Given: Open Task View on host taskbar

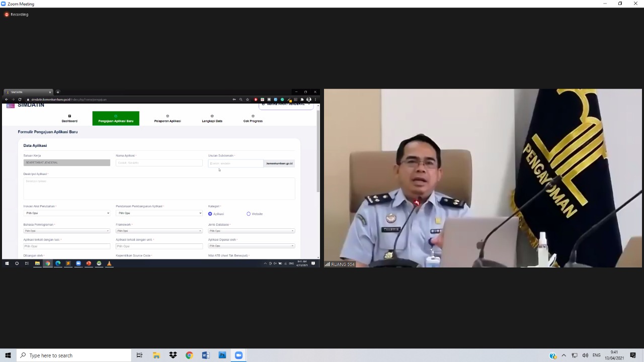Looking at the screenshot, I should coord(139,355).
